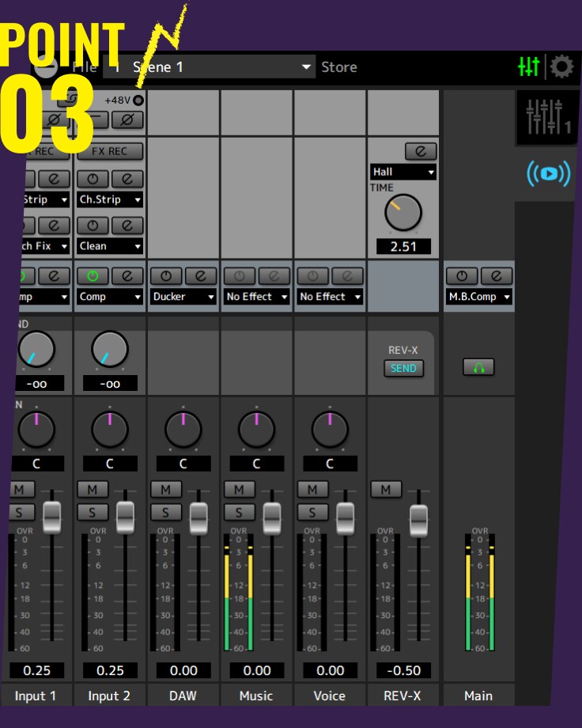Click the Input 2 send knob
The image size is (582, 728).
point(110,349)
